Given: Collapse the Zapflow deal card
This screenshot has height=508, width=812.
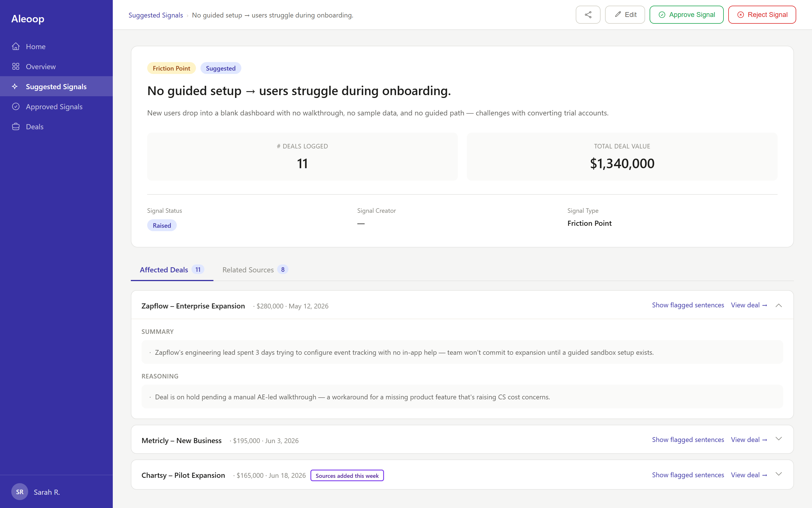Looking at the screenshot, I should pyautogui.click(x=779, y=305).
